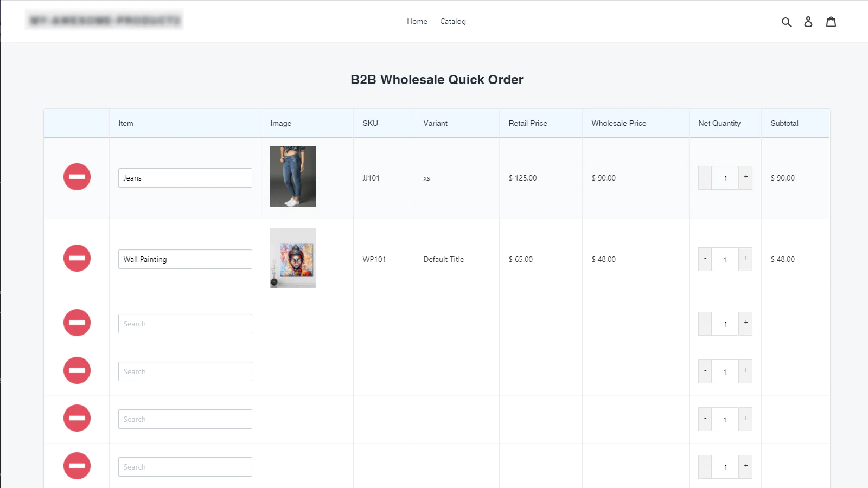868x488 pixels.
Task: Remove the Jeans row with red minus icon
Action: click(x=77, y=177)
